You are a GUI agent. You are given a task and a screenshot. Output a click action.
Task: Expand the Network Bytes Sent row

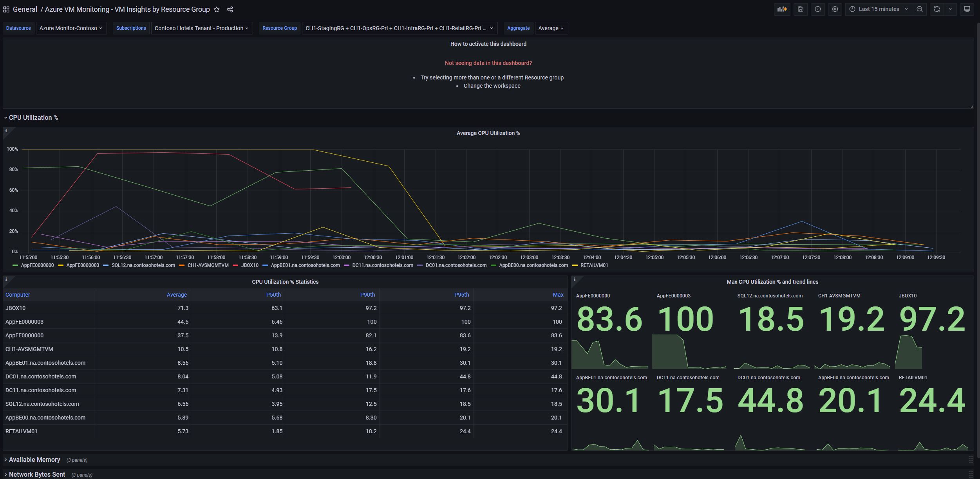click(37, 474)
